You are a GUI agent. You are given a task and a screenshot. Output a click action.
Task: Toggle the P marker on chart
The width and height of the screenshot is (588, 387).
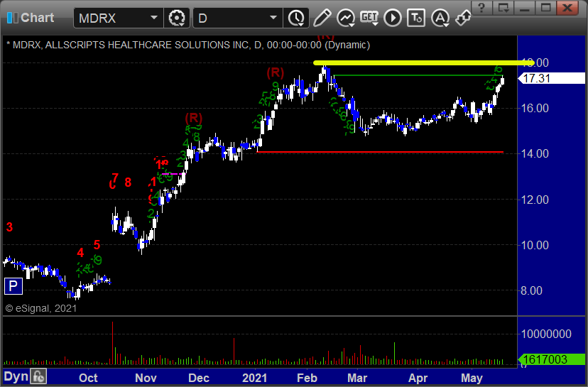13,287
